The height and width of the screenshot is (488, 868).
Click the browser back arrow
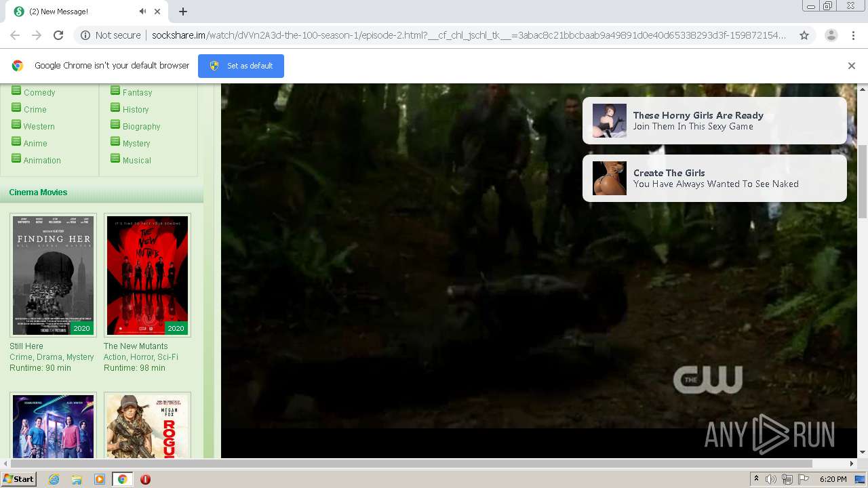pos(15,35)
